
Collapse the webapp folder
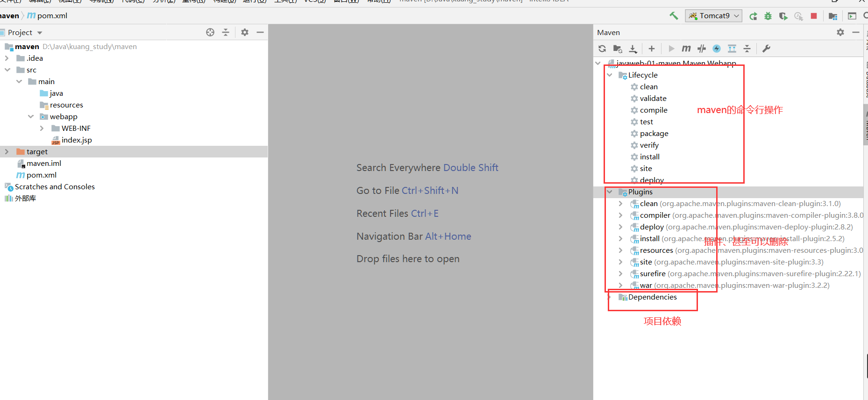(31, 117)
